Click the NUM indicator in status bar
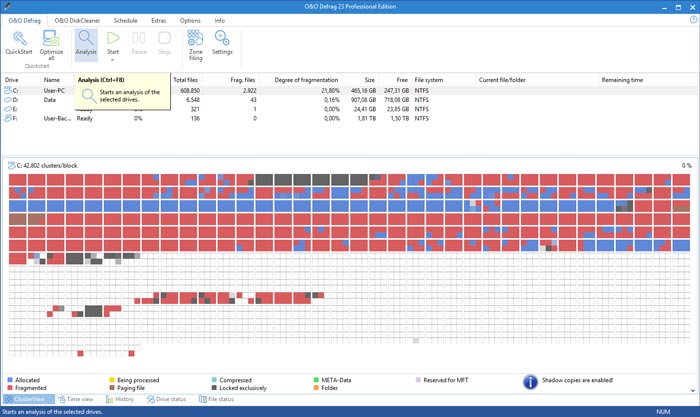 point(663,412)
